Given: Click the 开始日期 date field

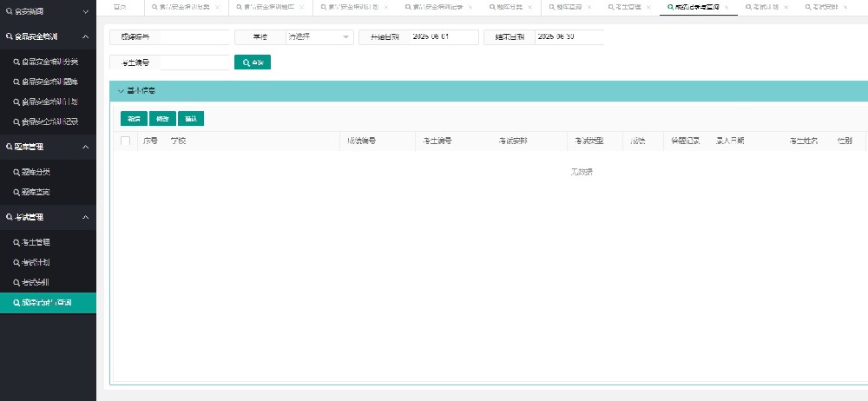Looking at the screenshot, I should (444, 37).
